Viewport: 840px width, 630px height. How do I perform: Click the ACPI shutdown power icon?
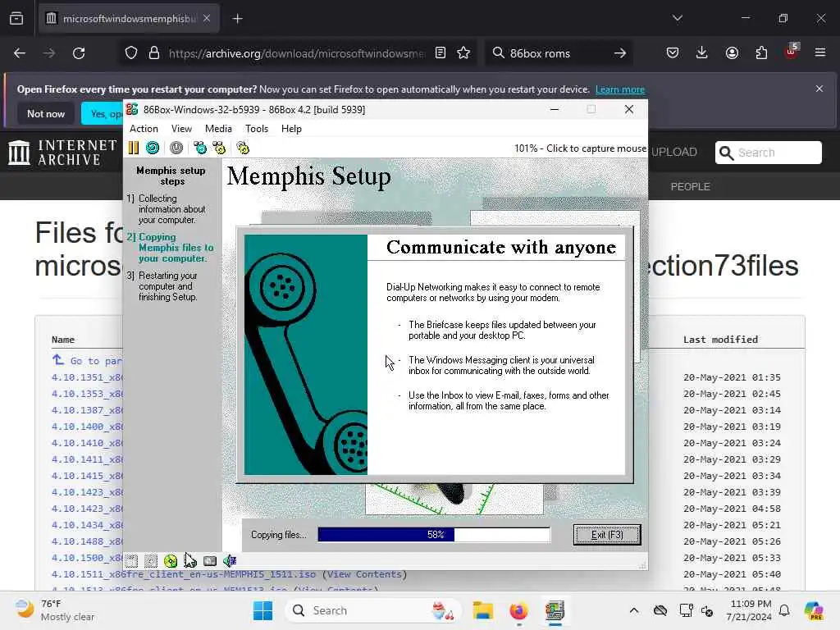tap(176, 148)
